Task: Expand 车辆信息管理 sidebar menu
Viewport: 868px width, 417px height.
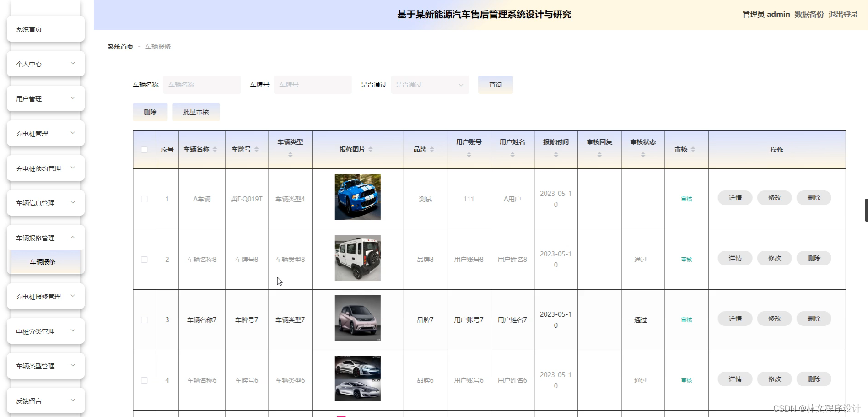Action: click(x=46, y=203)
